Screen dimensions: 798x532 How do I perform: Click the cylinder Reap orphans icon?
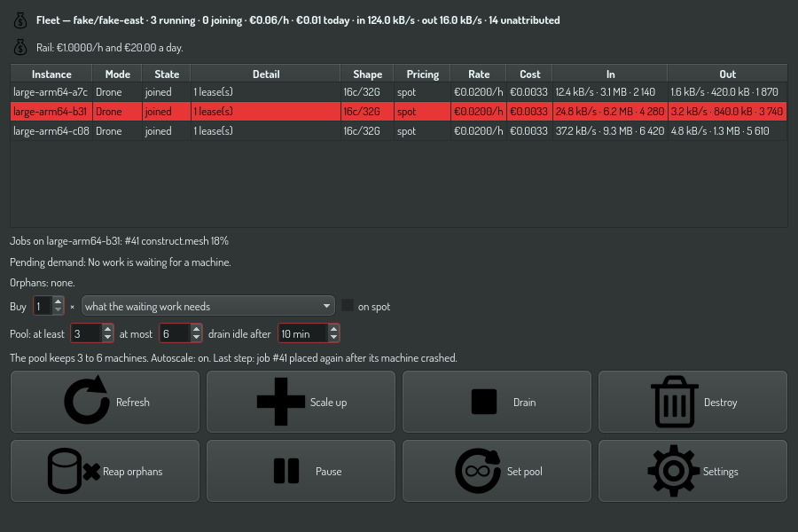pyautogui.click(x=74, y=471)
